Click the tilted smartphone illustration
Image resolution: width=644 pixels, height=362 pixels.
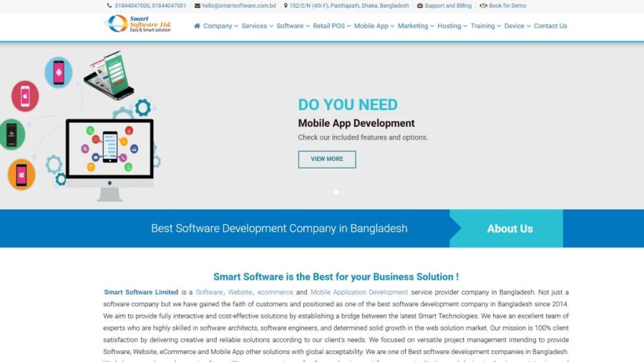click(x=109, y=75)
